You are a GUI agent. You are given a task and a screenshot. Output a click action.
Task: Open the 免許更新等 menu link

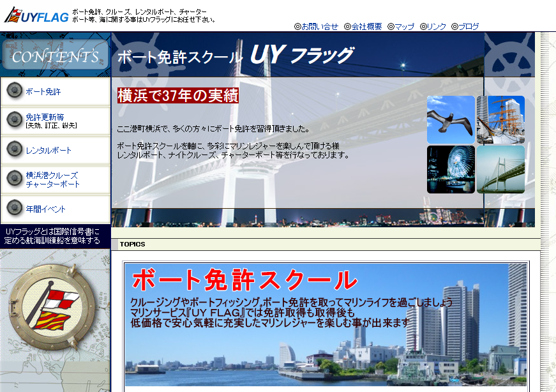point(45,117)
